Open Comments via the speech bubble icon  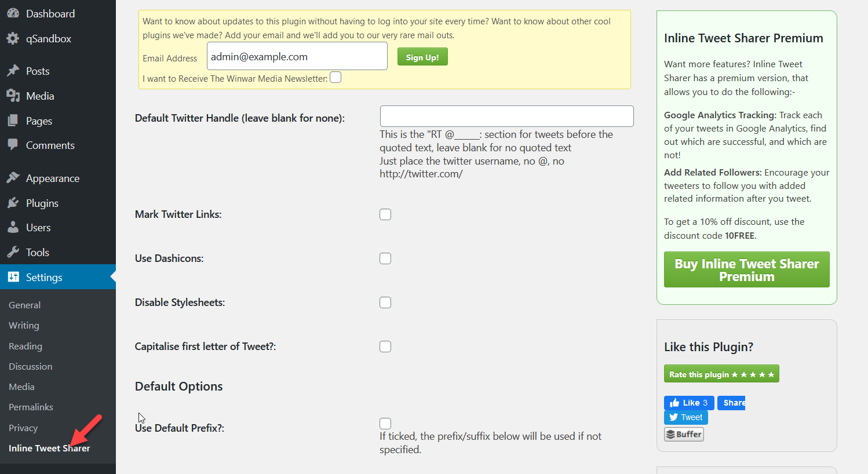[13, 145]
